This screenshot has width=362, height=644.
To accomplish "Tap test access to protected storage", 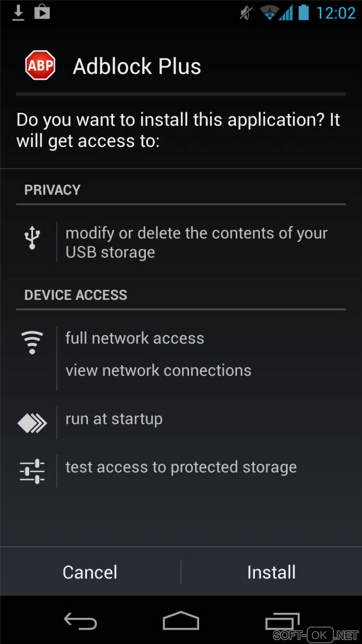I will (x=181, y=467).
